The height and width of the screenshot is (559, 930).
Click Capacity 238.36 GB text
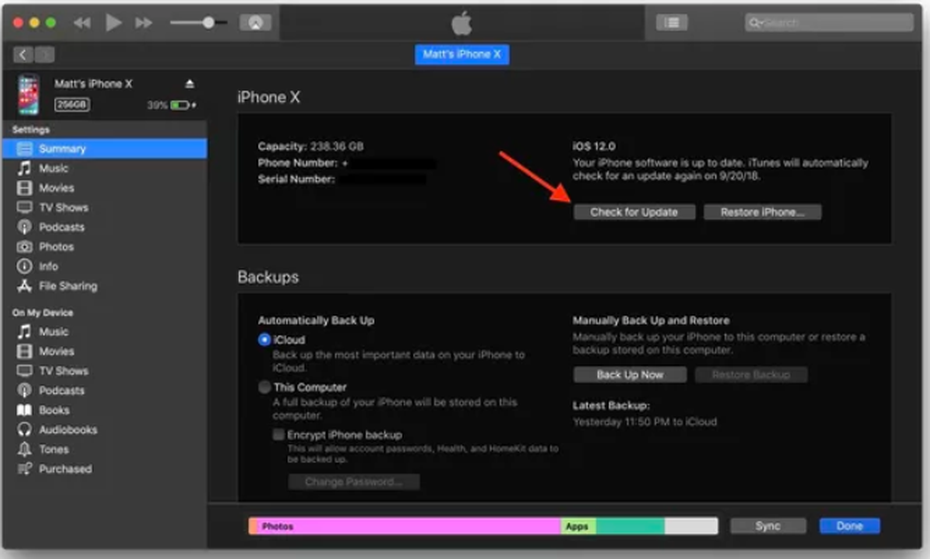pos(311,146)
